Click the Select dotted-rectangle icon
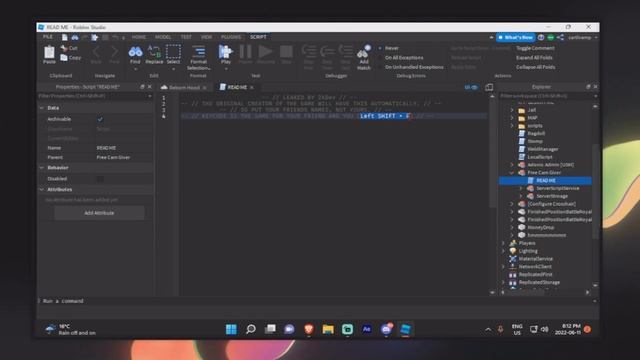Image resolution: width=640 pixels, height=360 pixels. point(173,52)
